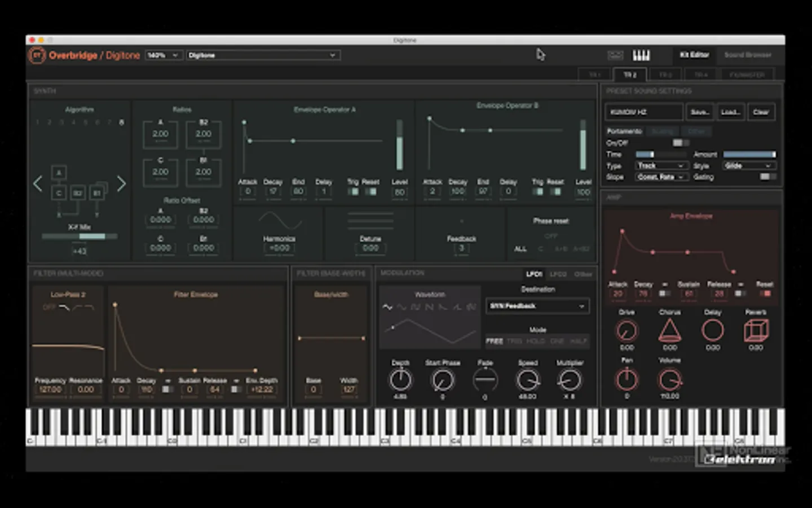Image resolution: width=812 pixels, height=508 pixels.
Task: Select the LFO1 modulation tab
Action: coord(534,274)
